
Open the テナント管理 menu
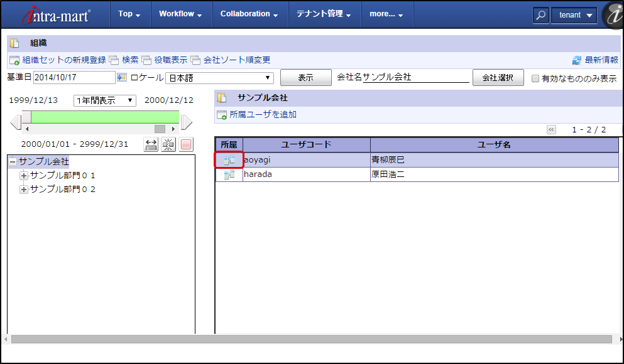tap(324, 14)
